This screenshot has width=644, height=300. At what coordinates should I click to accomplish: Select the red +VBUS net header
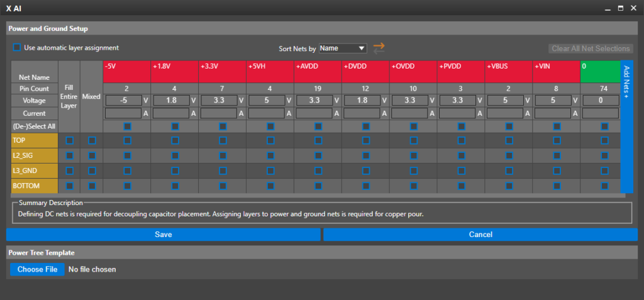coord(508,72)
